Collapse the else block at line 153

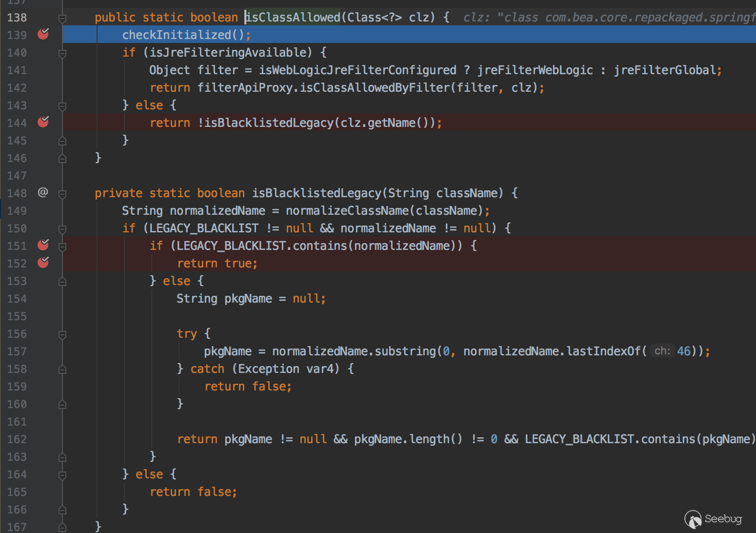pos(62,282)
